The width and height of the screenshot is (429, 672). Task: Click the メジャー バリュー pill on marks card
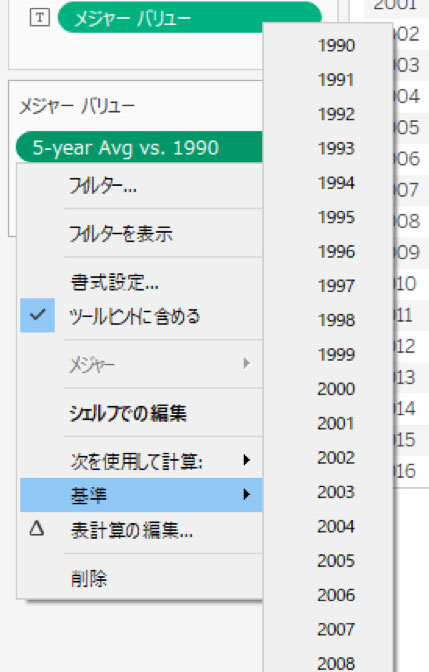[x=189, y=18]
